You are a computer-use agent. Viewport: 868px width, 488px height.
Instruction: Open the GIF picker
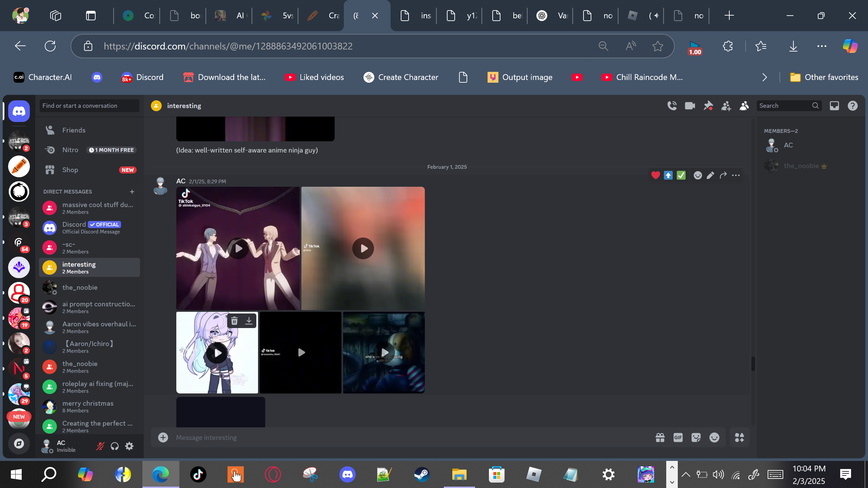678,438
